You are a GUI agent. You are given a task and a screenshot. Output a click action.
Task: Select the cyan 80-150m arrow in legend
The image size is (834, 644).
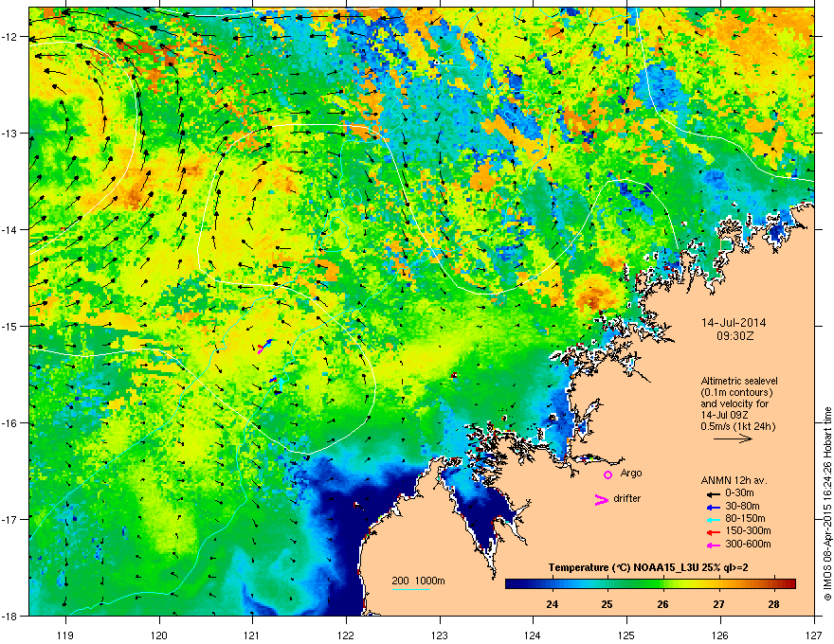[714, 519]
